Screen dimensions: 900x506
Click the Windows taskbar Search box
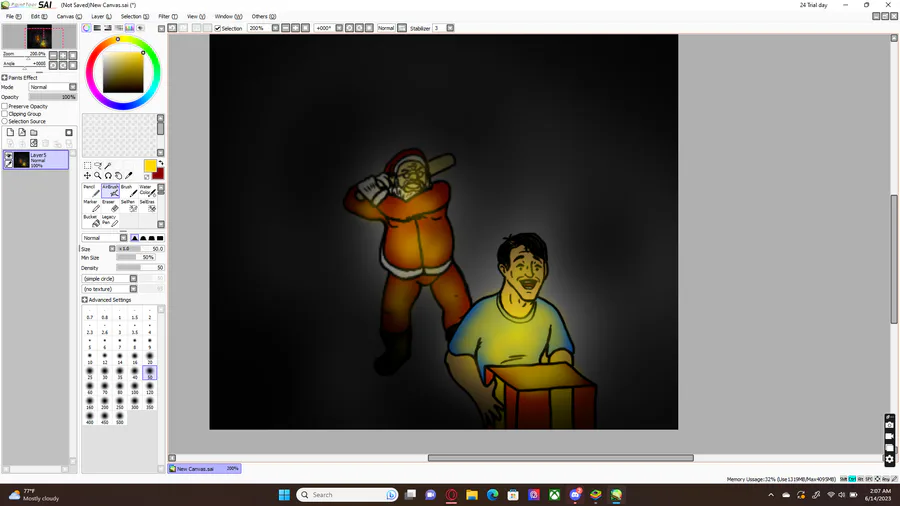click(x=347, y=495)
